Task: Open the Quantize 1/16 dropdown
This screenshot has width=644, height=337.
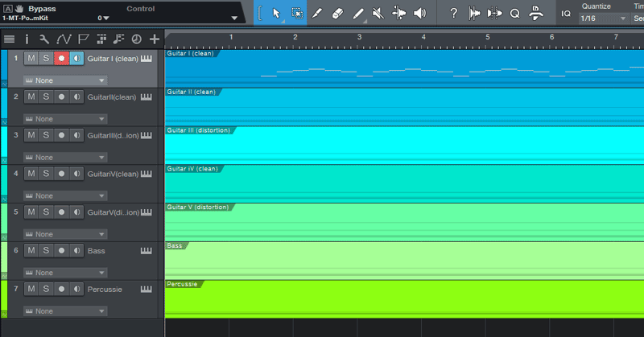Action: click(603, 18)
